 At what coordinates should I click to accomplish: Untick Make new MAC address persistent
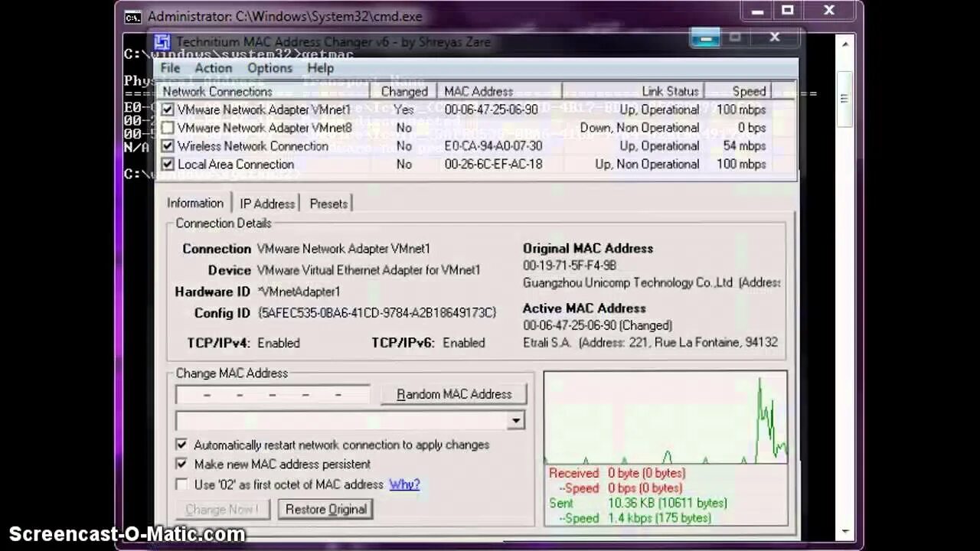181,464
